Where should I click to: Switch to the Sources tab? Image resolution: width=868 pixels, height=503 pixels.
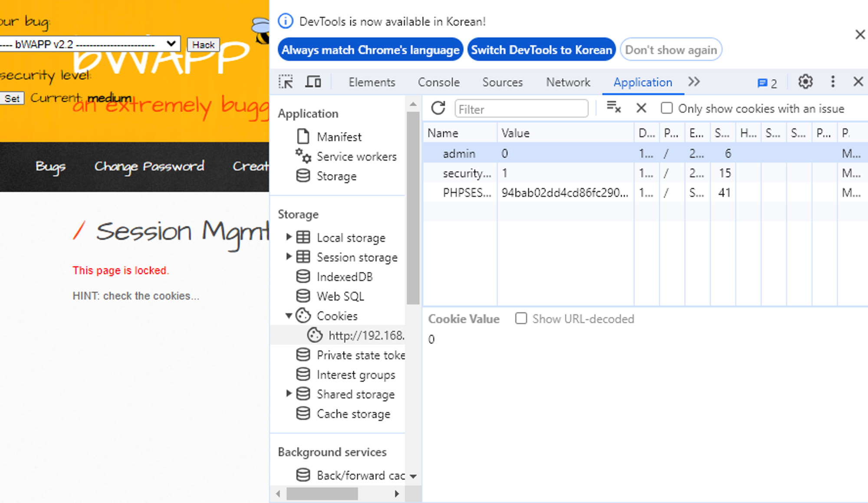point(503,82)
